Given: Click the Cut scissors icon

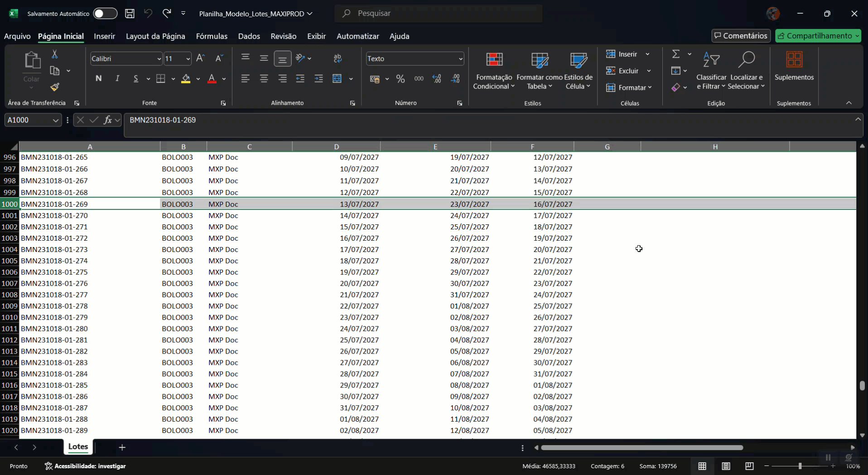Looking at the screenshot, I should tap(55, 54).
